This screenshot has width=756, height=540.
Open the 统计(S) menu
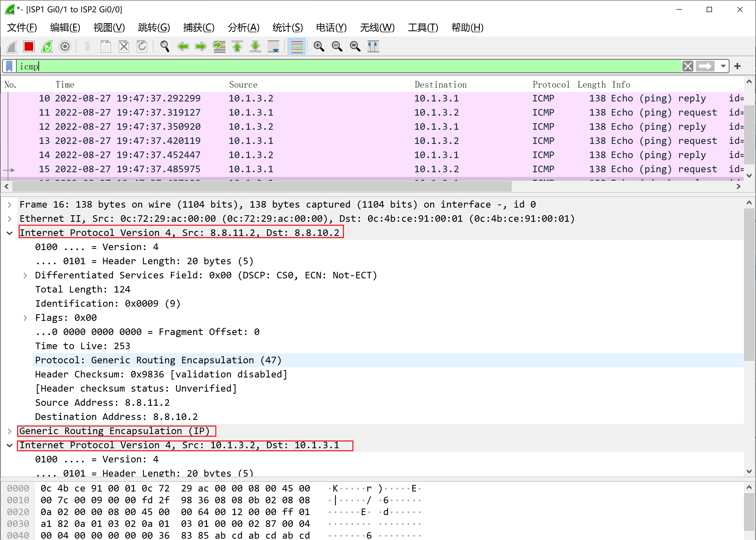click(x=287, y=28)
